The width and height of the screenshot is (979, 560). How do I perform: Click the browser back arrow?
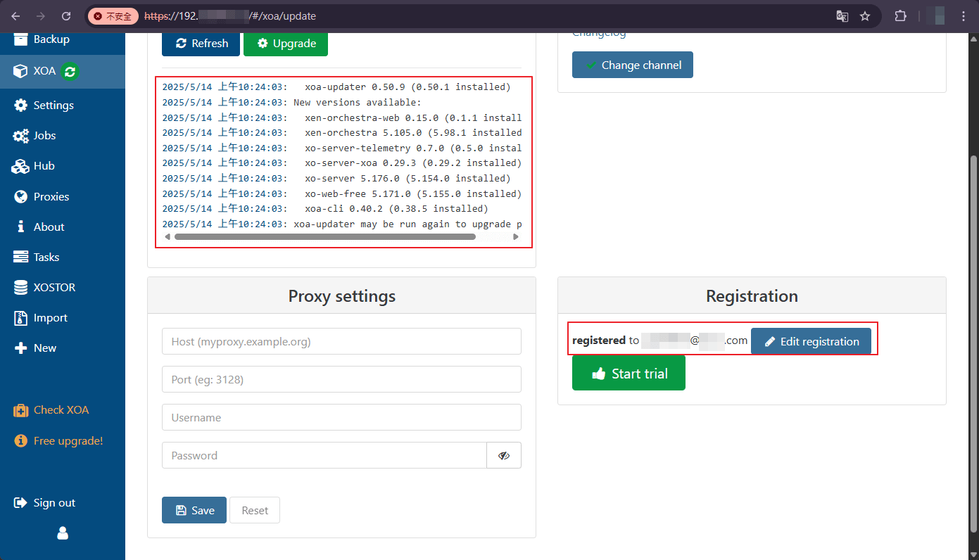coord(15,15)
